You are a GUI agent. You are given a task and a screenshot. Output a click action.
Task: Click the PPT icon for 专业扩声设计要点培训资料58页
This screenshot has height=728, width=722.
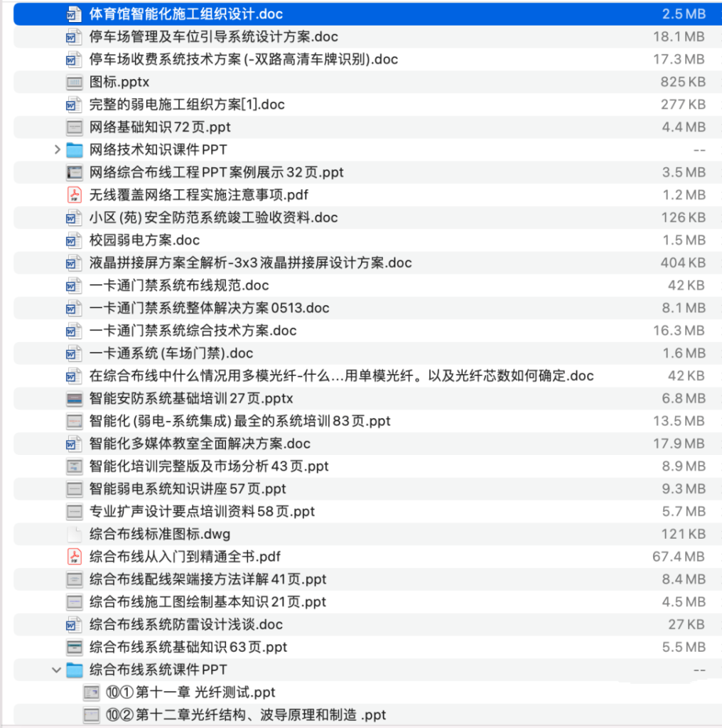74,511
